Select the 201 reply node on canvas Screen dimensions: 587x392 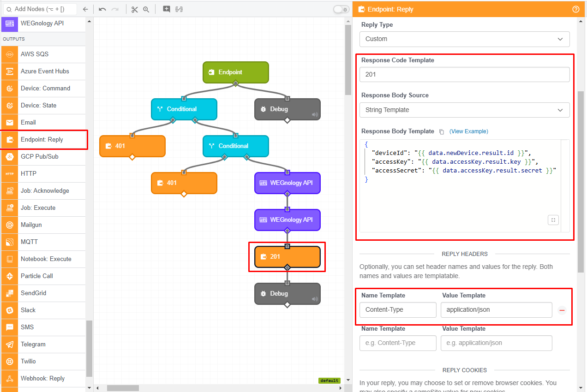(288, 257)
